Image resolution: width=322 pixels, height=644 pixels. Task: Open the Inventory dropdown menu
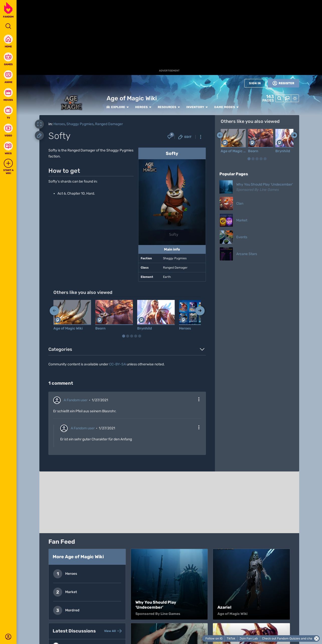[197, 107]
